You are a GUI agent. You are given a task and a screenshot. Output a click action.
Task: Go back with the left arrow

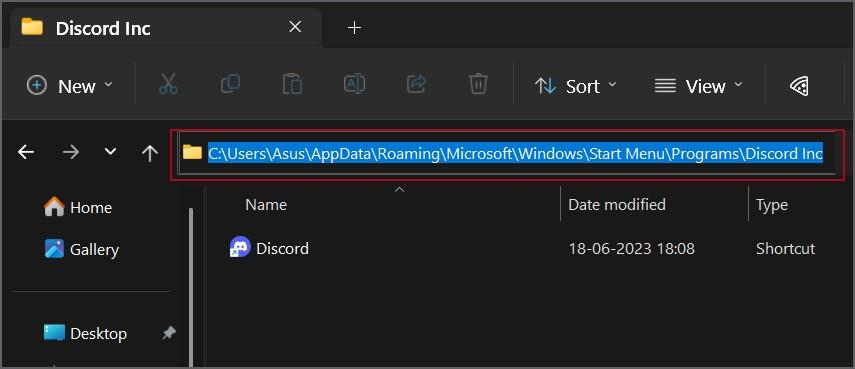coord(26,153)
